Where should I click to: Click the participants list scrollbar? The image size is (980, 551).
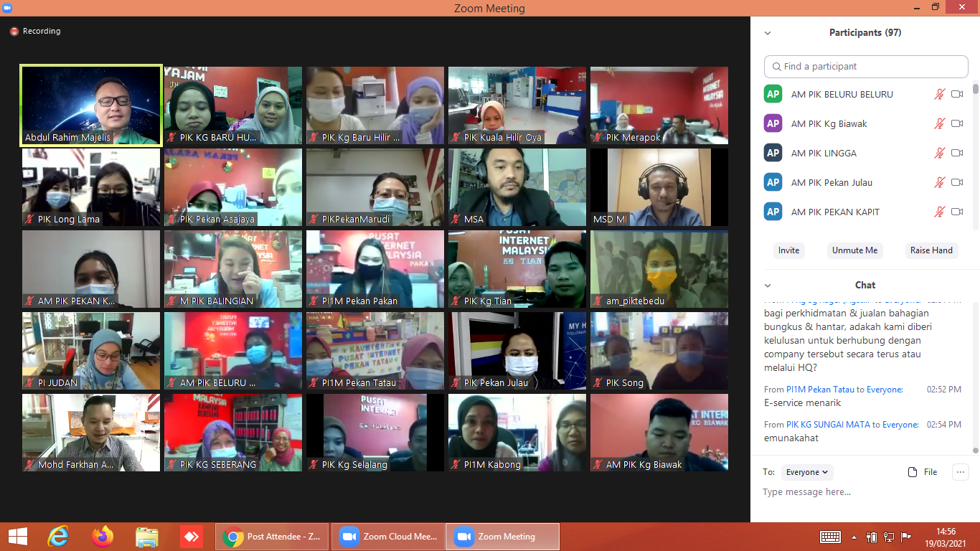point(975,143)
